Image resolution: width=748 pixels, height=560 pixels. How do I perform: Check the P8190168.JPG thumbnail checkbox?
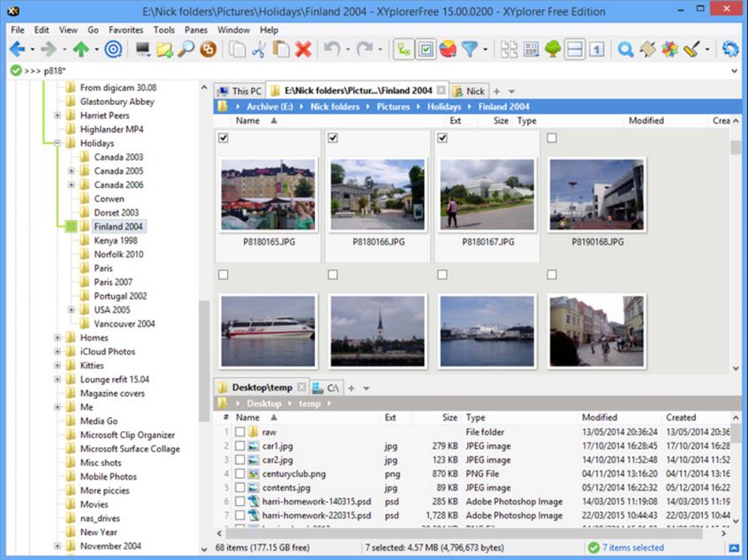(551, 138)
